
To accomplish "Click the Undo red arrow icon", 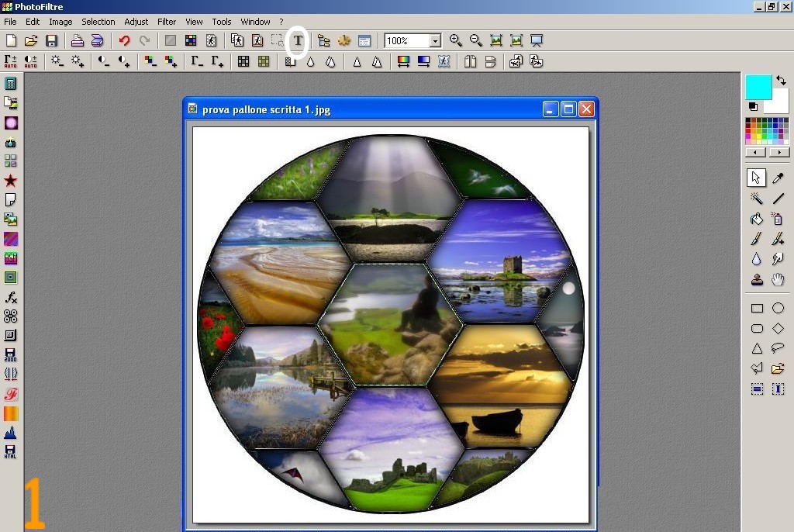I will point(124,41).
